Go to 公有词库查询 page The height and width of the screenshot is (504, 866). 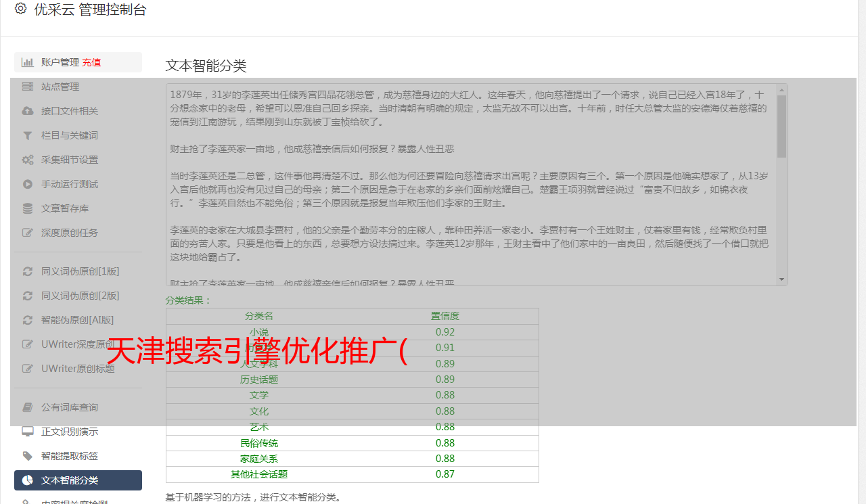pyautogui.click(x=69, y=407)
